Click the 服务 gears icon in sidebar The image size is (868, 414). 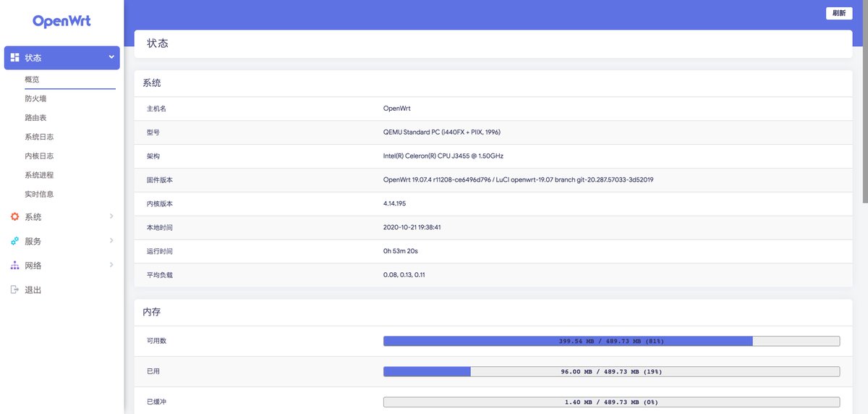click(x=14, y=241)
